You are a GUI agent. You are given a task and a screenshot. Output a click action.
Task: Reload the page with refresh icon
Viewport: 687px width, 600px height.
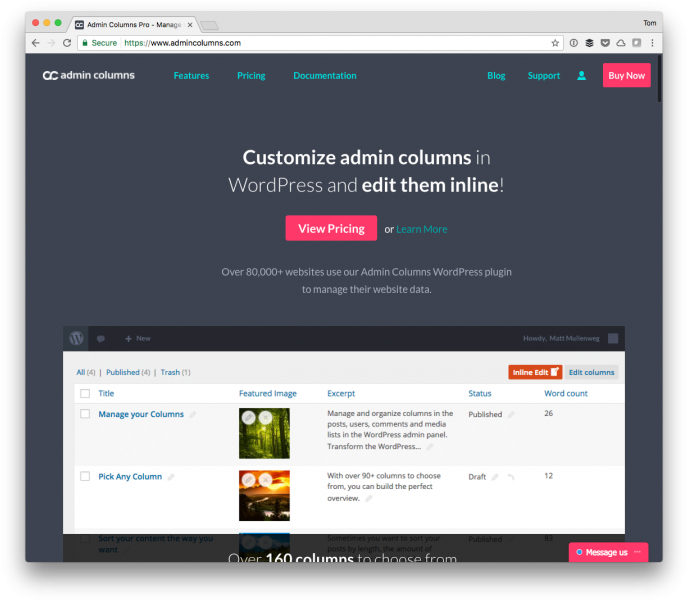67,43
